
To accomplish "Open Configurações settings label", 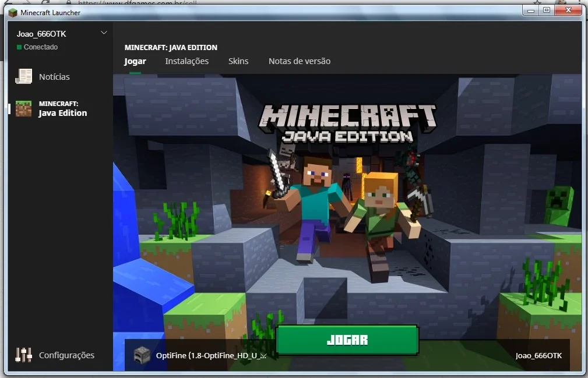I will (x=67, y=355).
